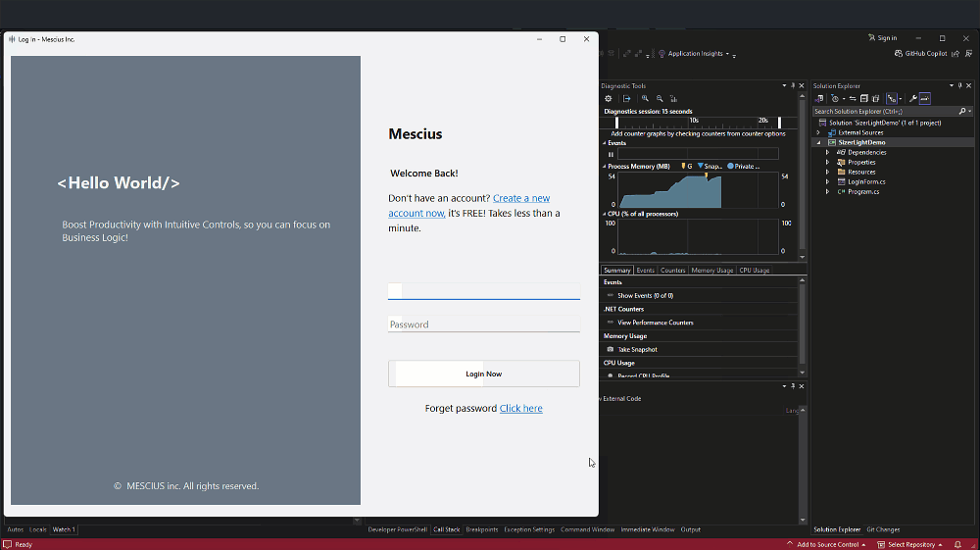Switch to the Events tab
Screen dimensions: 980x550
tap(645, 270)
